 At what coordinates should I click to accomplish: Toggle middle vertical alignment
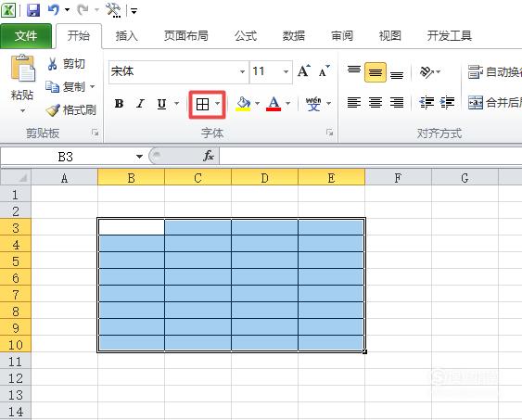pos(376,72)
